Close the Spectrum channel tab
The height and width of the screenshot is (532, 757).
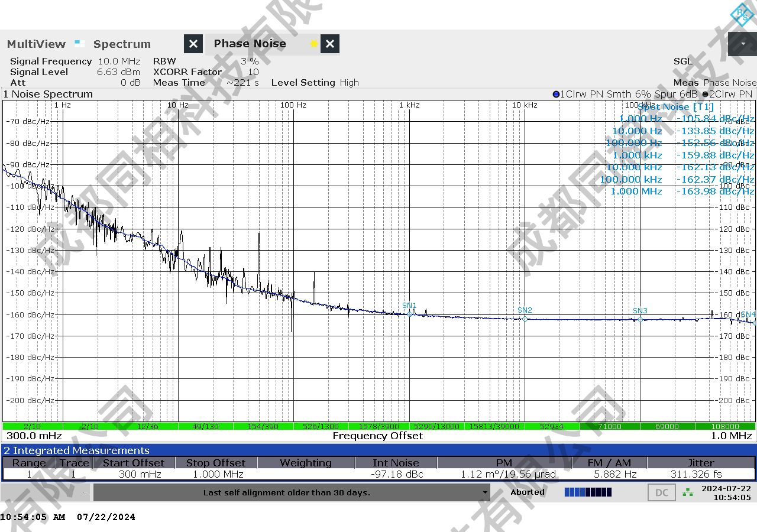(x=193, y=44)
